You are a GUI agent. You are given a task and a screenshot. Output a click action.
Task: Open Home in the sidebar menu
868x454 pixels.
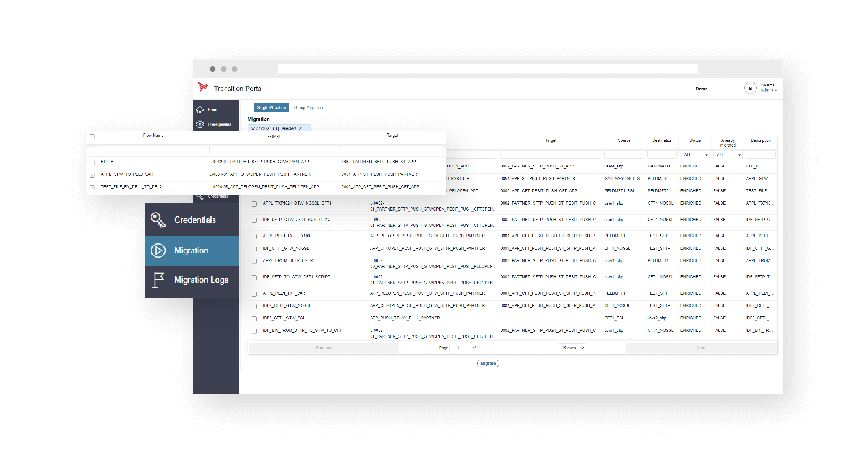click(216, 110)
